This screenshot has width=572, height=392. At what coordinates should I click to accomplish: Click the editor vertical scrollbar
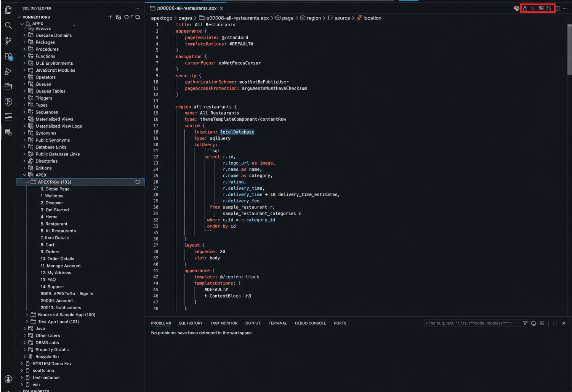click(x=569, y=49)
